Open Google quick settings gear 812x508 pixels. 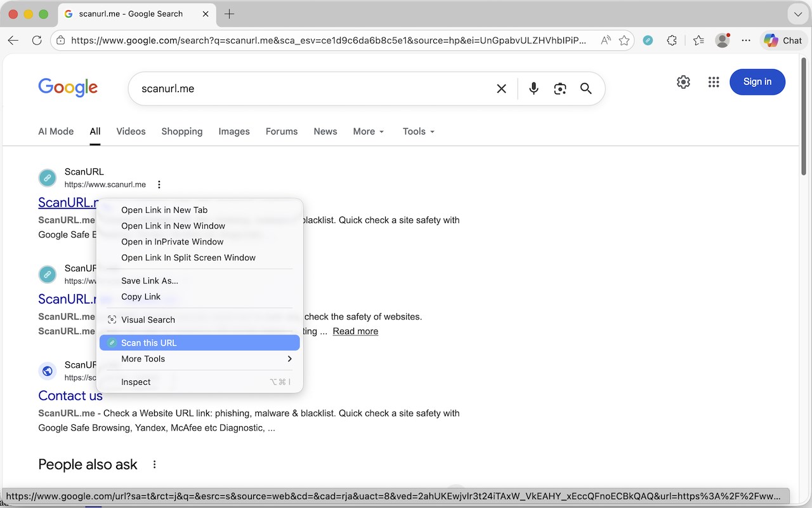click(683, 82)
